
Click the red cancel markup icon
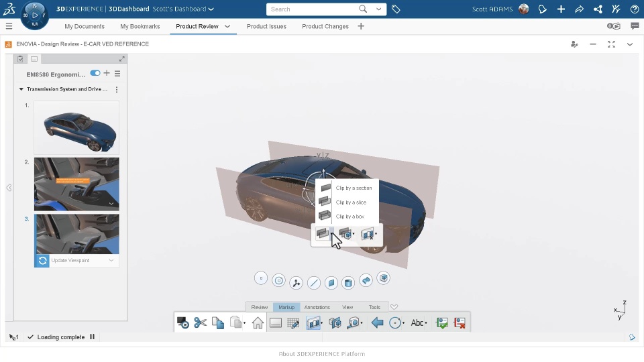tap(460, 323)
